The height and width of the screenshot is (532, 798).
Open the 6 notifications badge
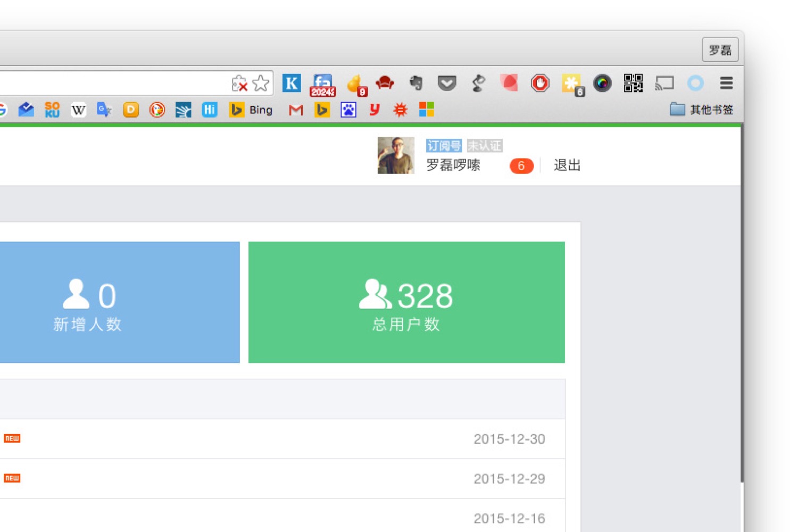[521, 166]
